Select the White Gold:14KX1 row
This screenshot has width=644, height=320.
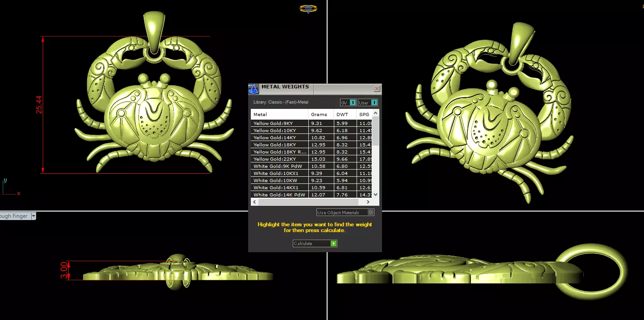(x=312, y=187)
